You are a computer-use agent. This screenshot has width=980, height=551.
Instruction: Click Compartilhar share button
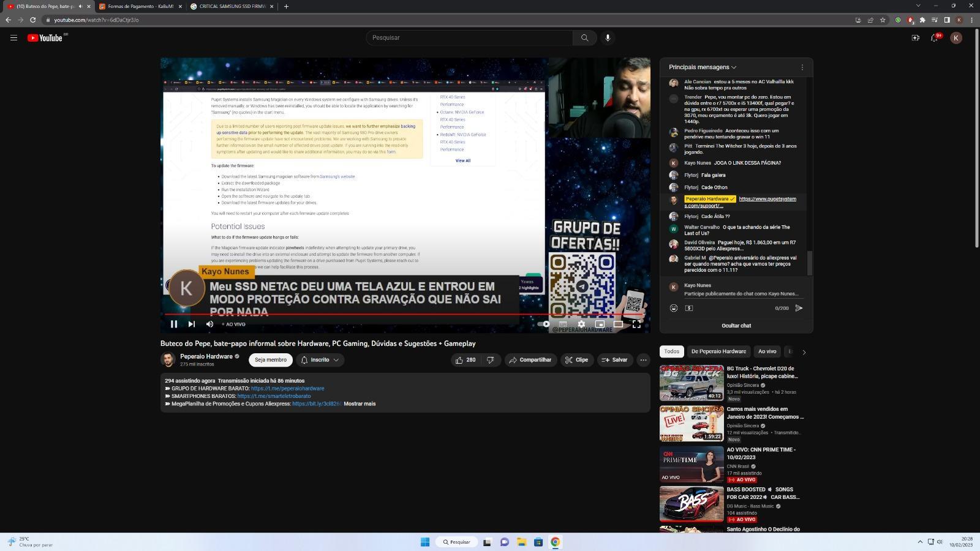pyautogui.click(x=530, y=360)
